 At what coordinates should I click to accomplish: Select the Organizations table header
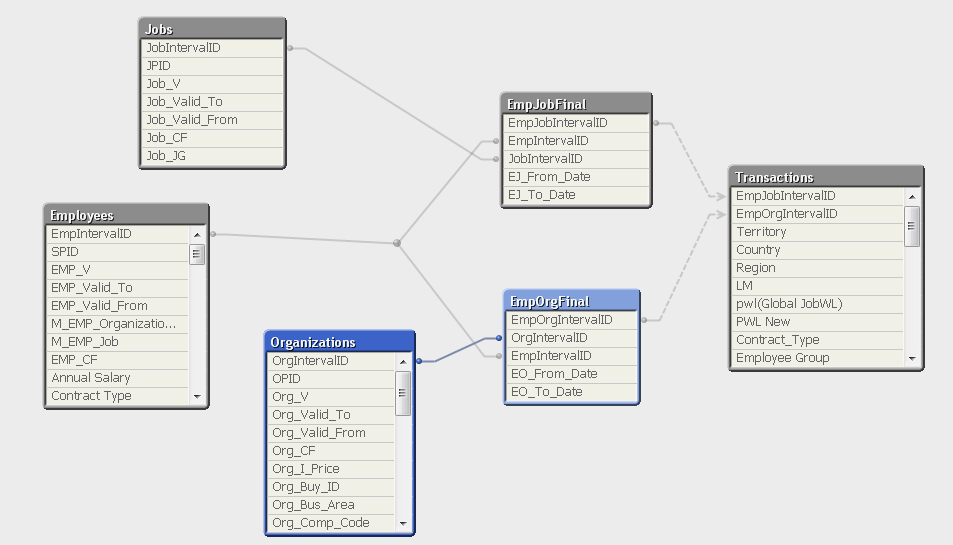coord(340,342)
